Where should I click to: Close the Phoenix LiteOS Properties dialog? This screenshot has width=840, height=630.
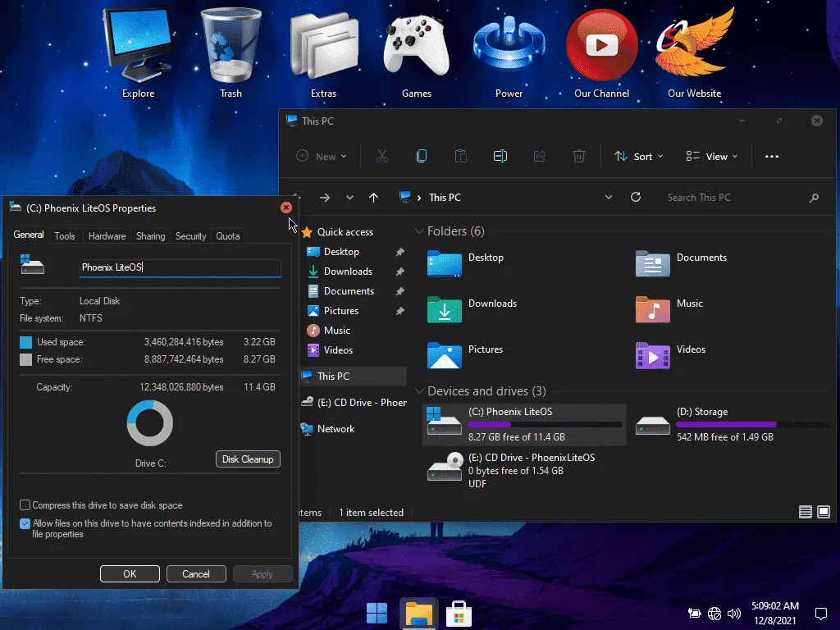[286, 208]
